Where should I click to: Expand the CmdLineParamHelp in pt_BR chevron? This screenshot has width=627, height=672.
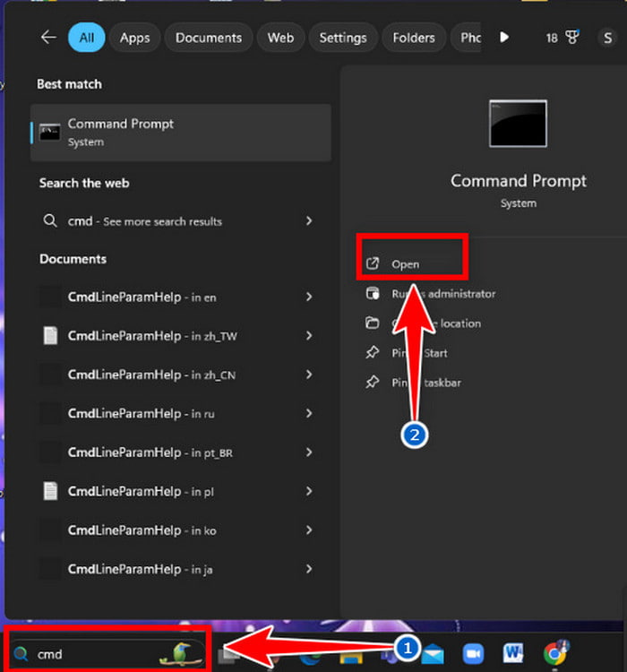click(x=309, y=452)
